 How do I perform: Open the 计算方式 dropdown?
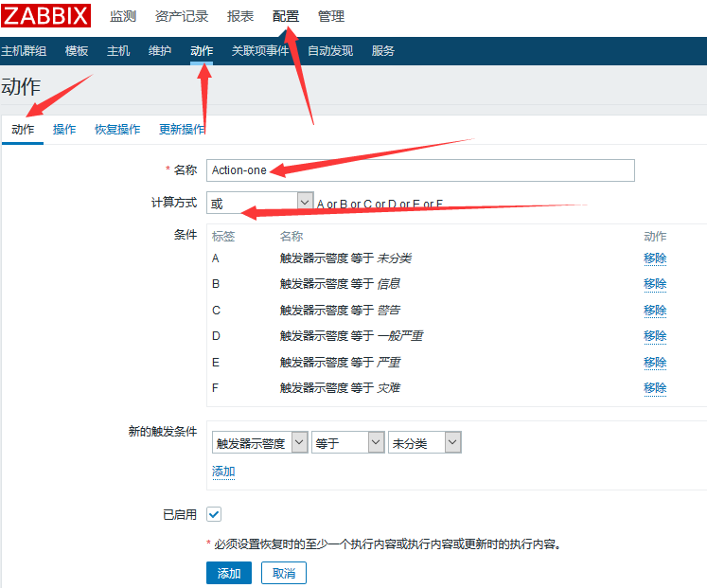[x=259, y=202]
